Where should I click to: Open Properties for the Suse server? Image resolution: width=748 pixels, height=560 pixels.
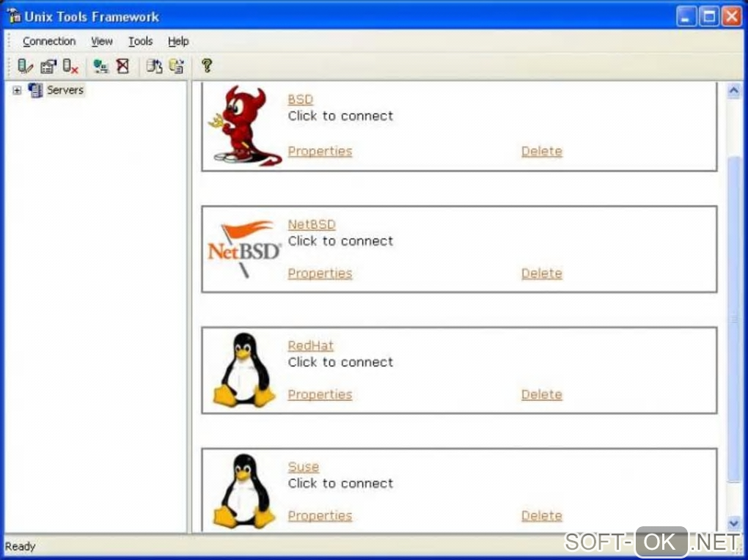[320, 515]
